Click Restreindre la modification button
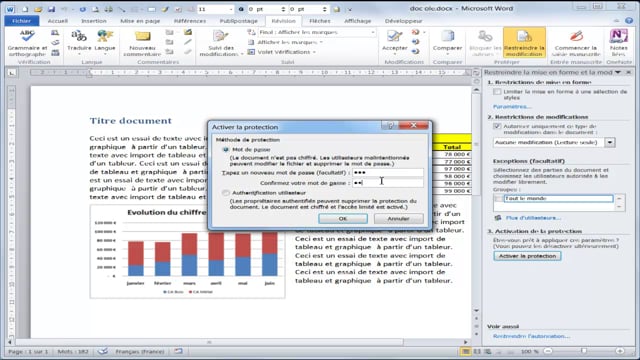This screenshot has width=640, height=360. (524, 43)
